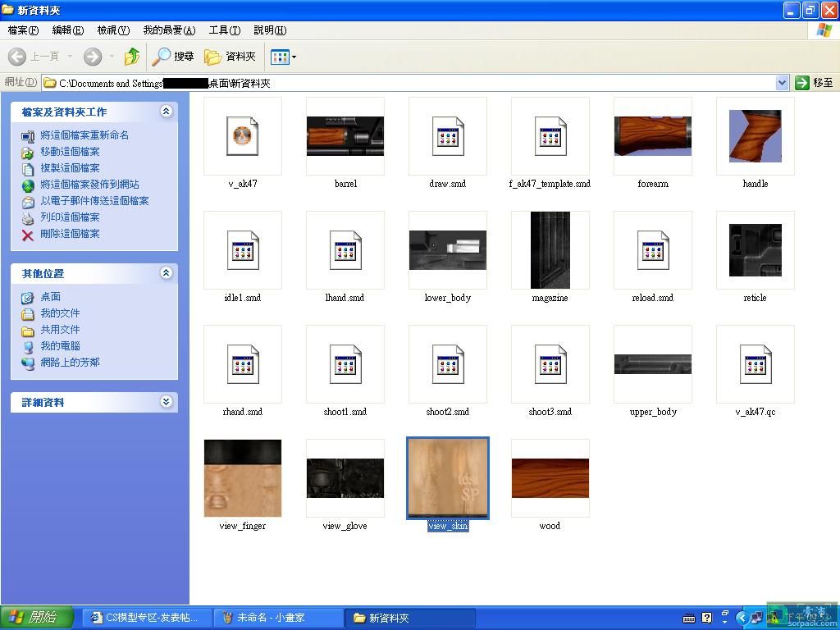This screenshot has width=840, height=630.
Task: Open the Forward button history dropdown arrow
Action: click(112, 57)
